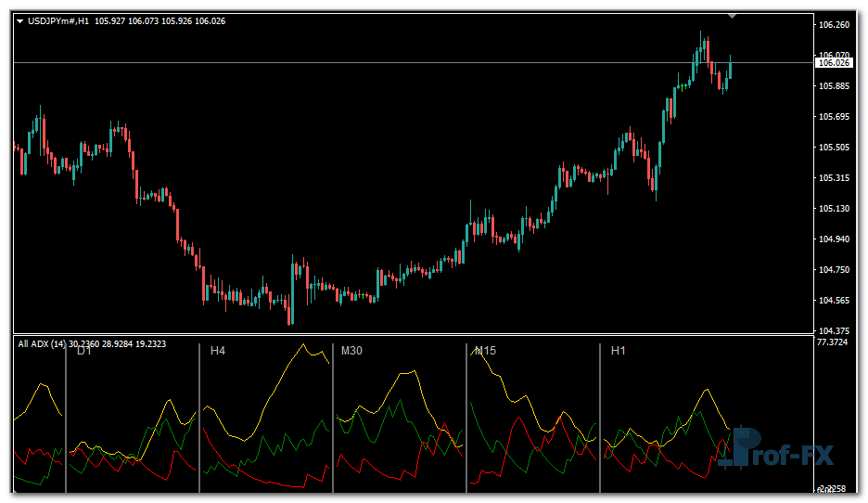Click the 106.260 price axis label
Viewport: 868px width, 503px height.
click(835, 25)
